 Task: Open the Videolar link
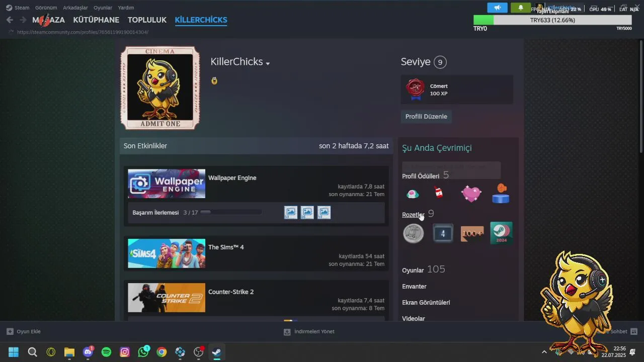(414, 319)
